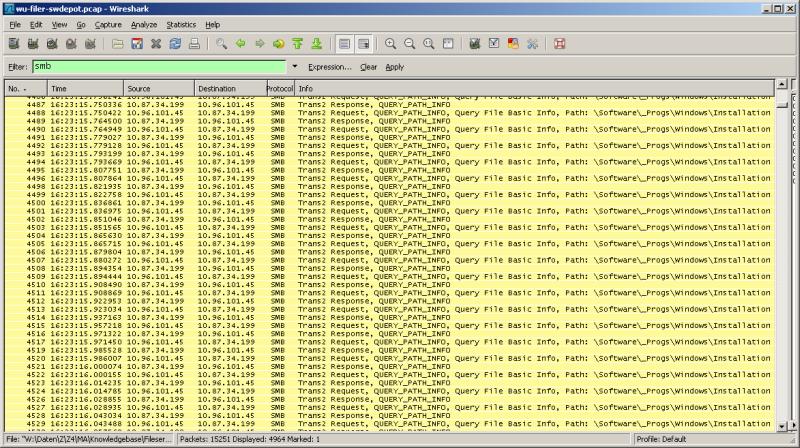
Task: Reset zoom to normal size
Action: tap(429, 44)
